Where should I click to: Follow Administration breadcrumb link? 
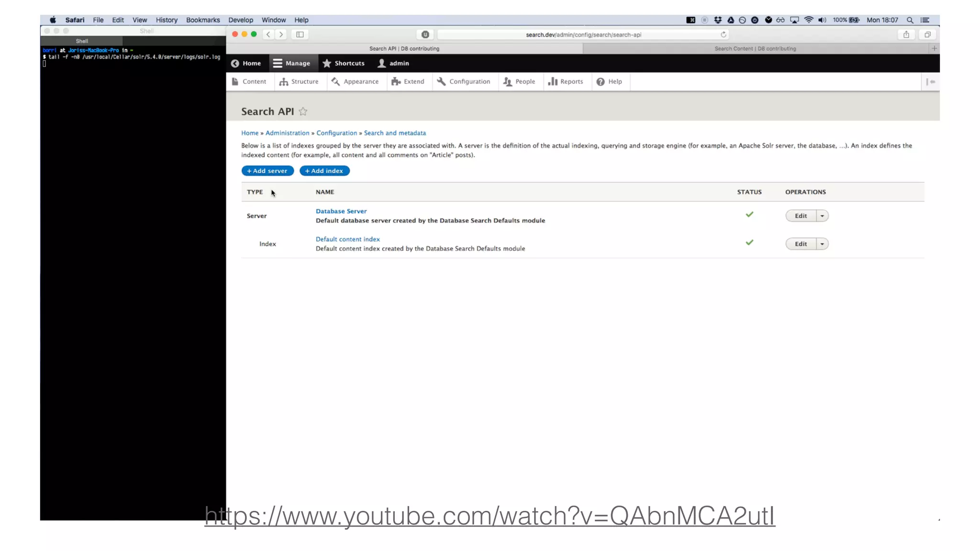(x=288, y=133)
